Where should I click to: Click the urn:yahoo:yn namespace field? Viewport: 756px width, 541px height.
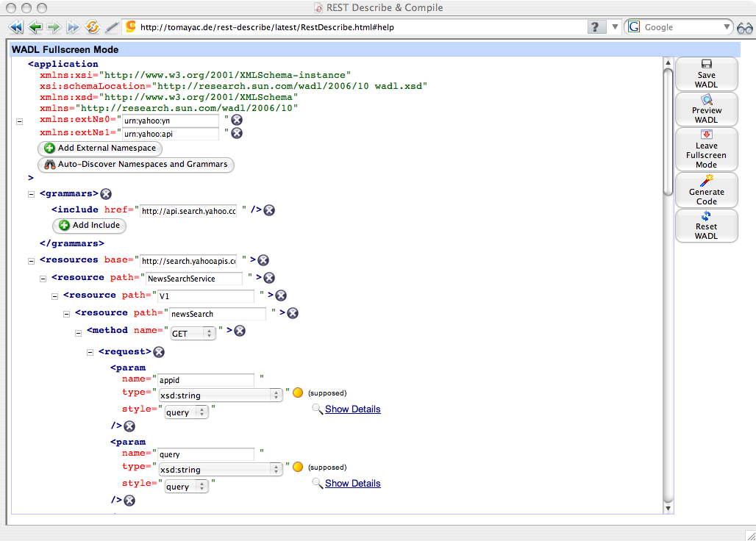(170, 121)
